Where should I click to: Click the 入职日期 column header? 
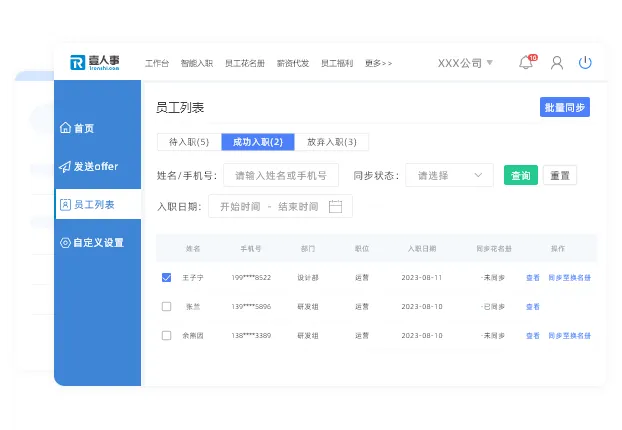(422, 249)
